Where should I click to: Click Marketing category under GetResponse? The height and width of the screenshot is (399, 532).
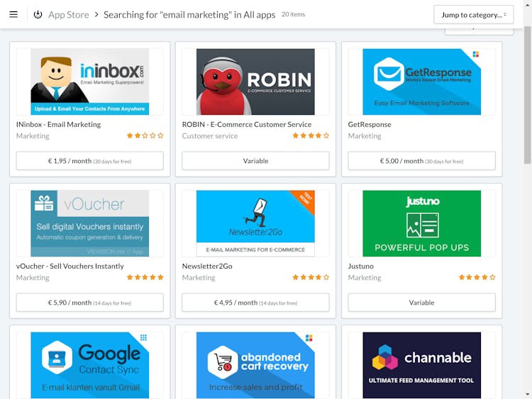click(x=365, y=136)
